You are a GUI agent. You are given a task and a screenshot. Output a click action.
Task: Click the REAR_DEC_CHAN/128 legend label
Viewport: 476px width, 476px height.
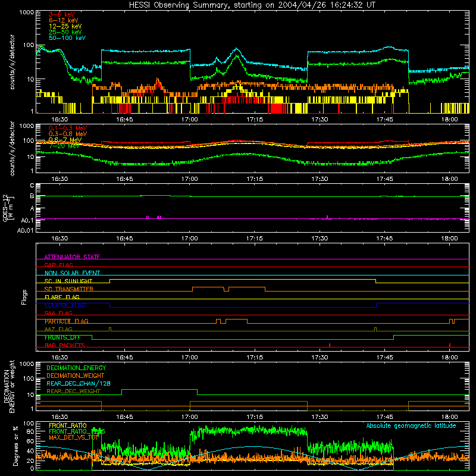click(79, 383)
